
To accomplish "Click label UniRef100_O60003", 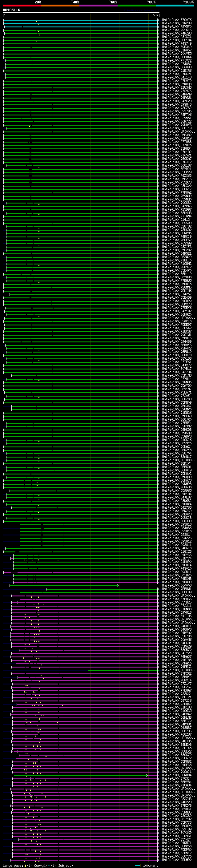I will 177,585.
